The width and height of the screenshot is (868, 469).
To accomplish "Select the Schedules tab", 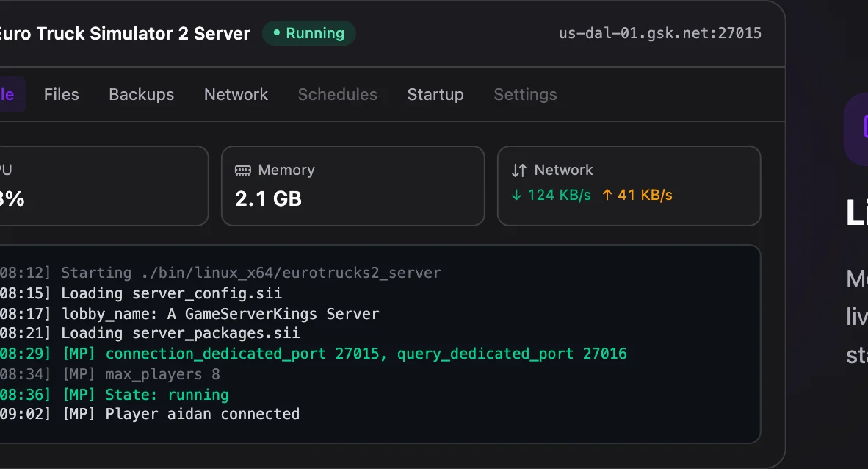I will 338,94.
